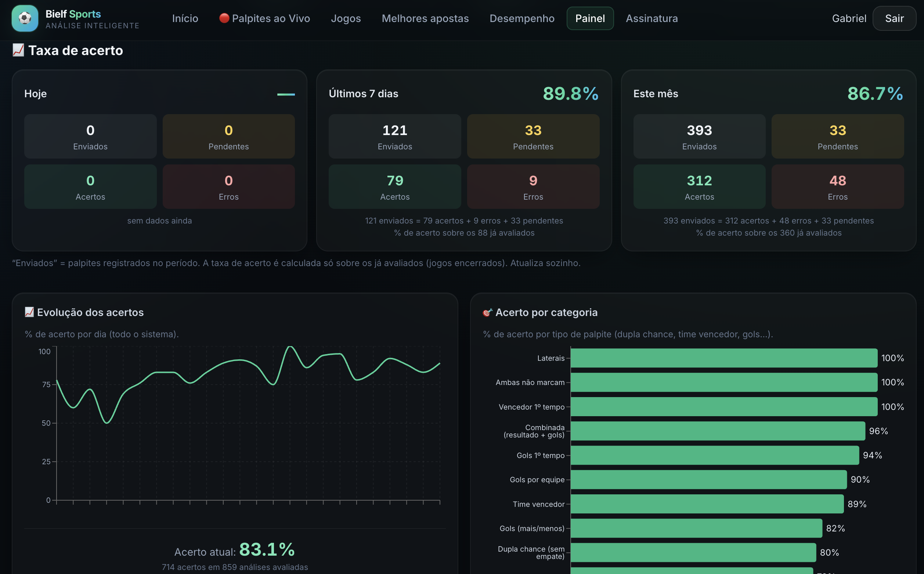Open the Desempenho section

522,18
